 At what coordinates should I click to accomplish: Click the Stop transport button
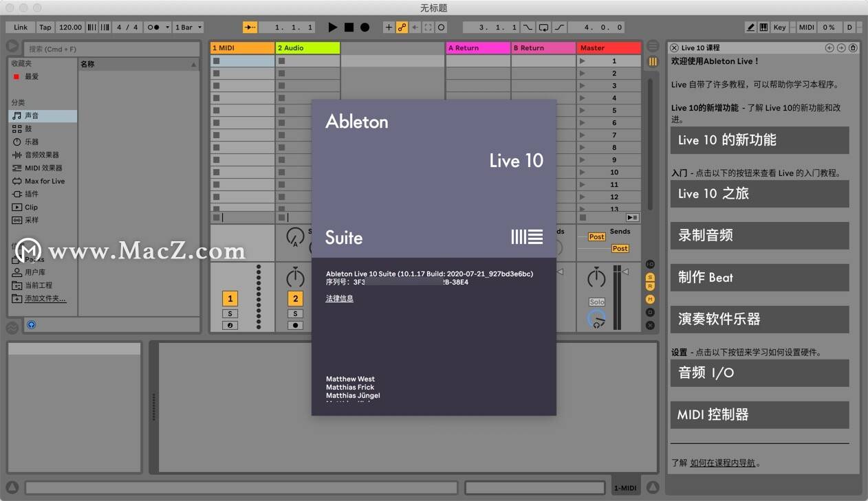(349, 27)
